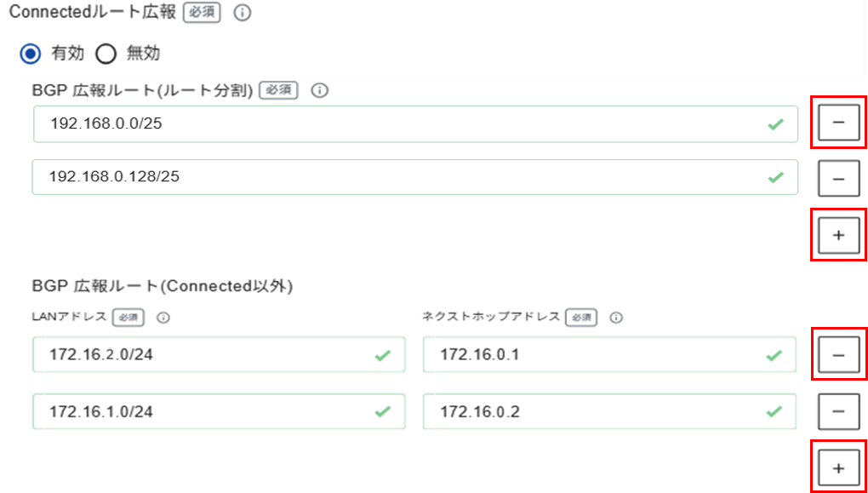This screenshot has width=868, height=493.
Task: Click the 192.168.0.128/25 input field
Action: 415,177
